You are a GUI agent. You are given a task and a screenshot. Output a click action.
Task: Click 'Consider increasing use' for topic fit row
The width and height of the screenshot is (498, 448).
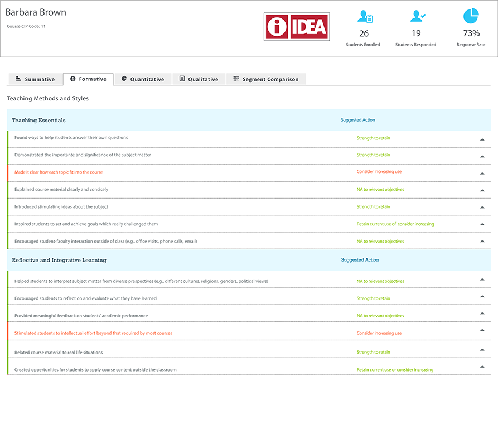379,172
